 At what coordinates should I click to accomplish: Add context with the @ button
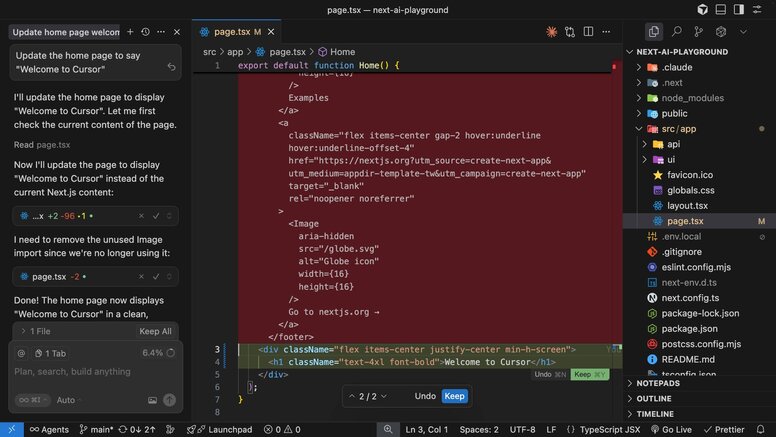21,353
